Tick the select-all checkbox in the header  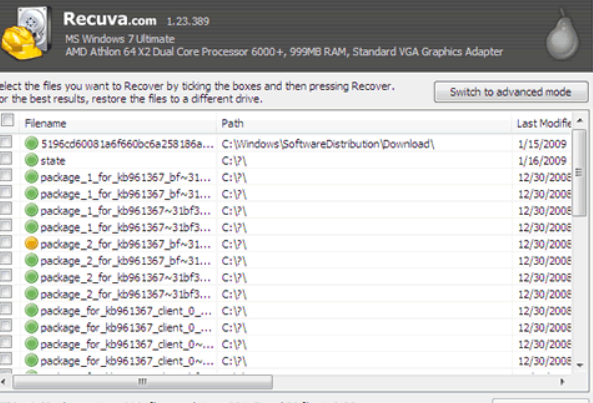click(7, 121)
